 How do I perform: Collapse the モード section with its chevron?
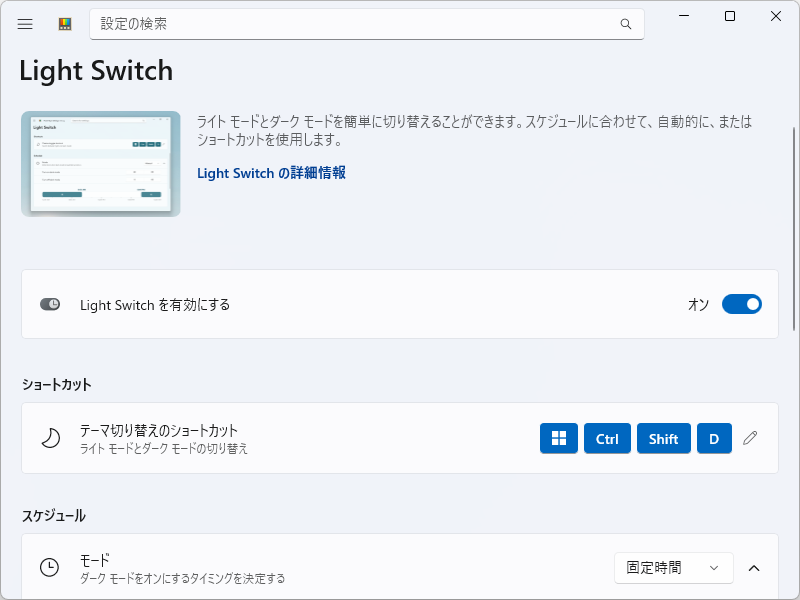(x=754, y=568)
